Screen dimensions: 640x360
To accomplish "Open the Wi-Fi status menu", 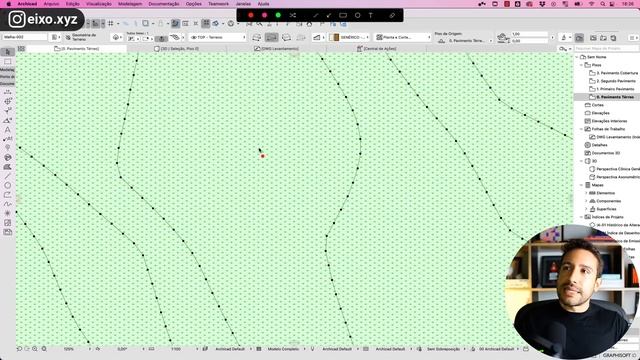I will (592, 4).
